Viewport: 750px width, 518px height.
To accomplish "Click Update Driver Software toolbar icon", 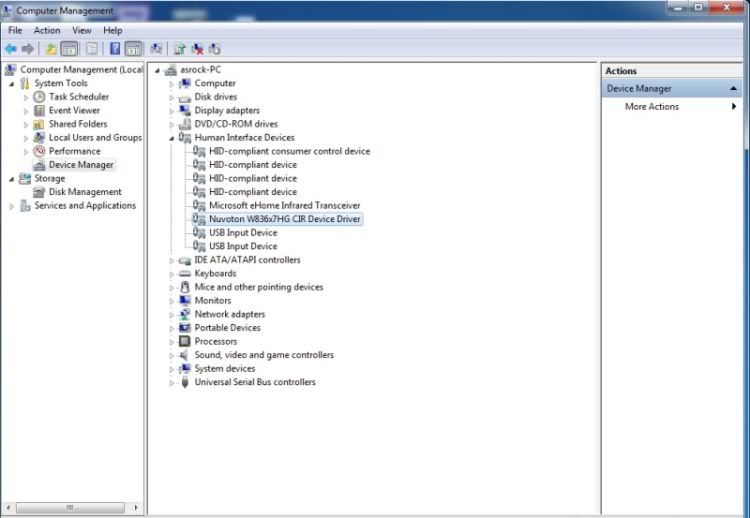I will 180,49.
